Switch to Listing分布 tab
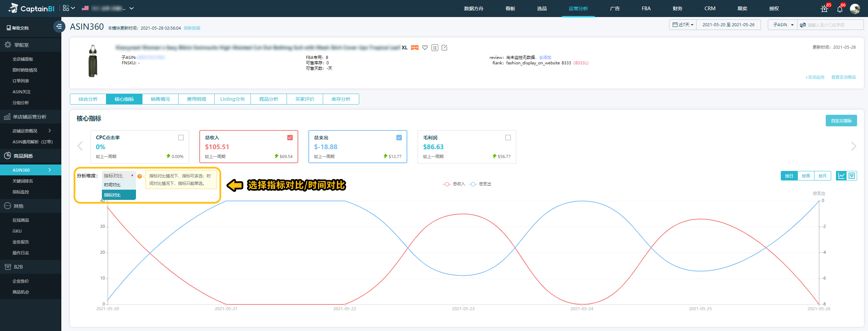The width and height of the screenshot is (868, 331). (232, 99)
